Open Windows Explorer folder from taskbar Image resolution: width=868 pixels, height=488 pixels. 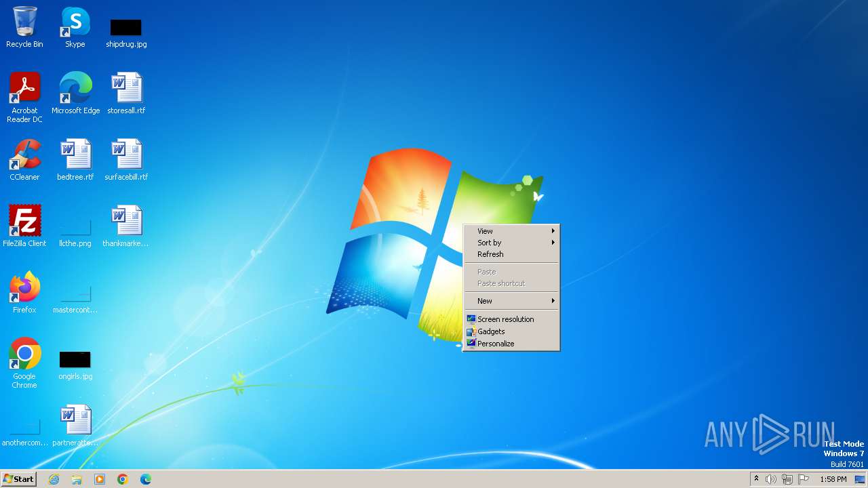pos(77,479)
